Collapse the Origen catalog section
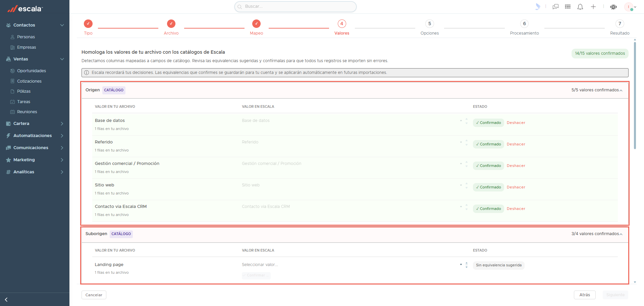This screenshot has height=306, width=644. point(621,90)
